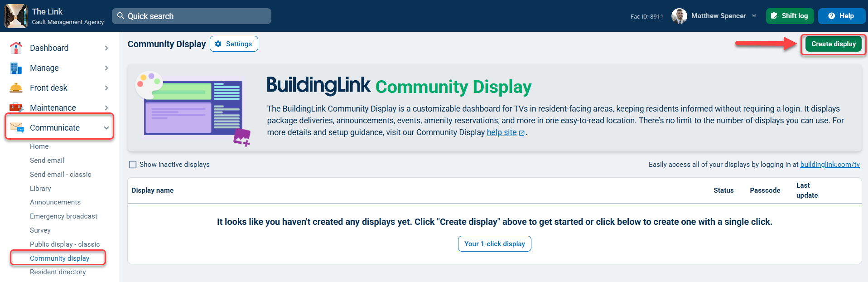Open the Send email page
Image resolution: width=868 pixels, height=282 pixels.
[47, 160]
